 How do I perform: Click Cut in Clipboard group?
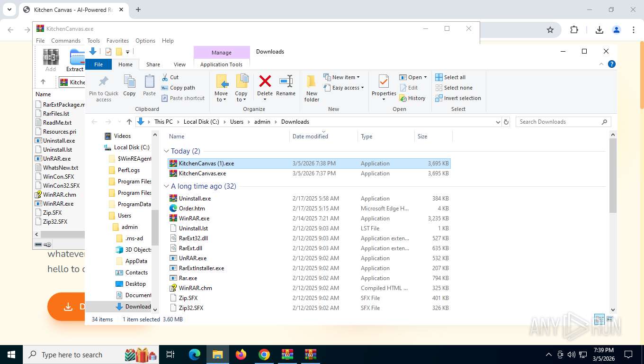[170, 77]
